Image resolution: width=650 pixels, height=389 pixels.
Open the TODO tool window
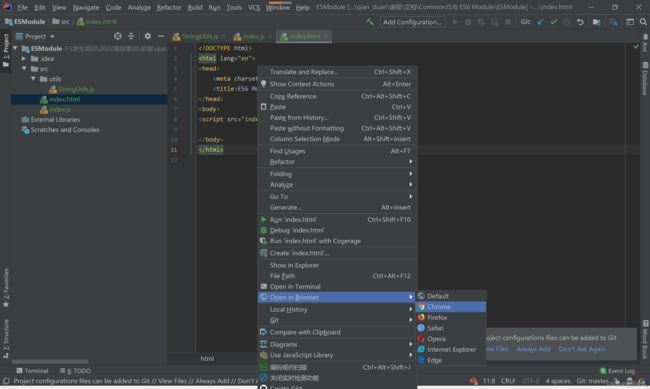75,371
